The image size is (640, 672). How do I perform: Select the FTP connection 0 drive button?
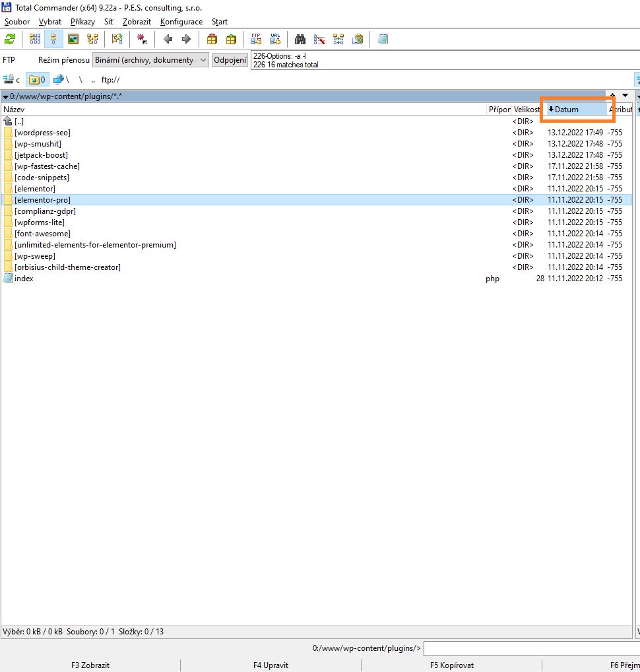pyautogui.click(x=38, y=80)
